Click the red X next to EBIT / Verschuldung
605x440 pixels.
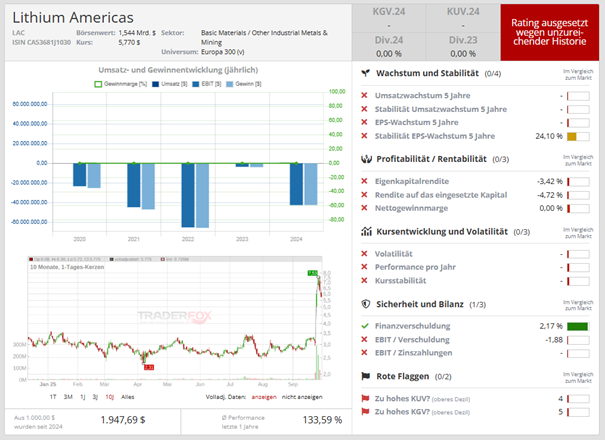tap(364, 340)
